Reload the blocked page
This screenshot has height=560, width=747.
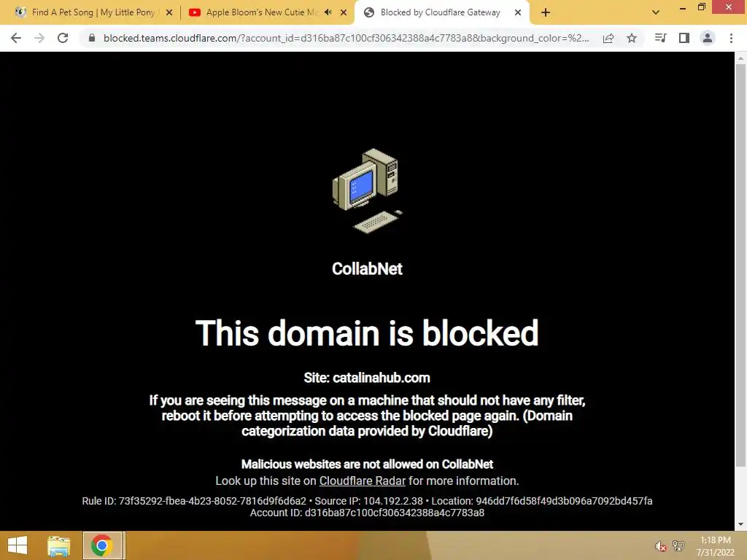(63, 38)
